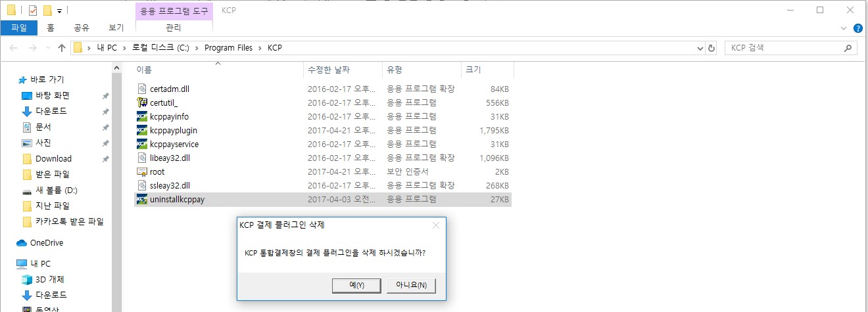Open the quick access toolbar customize arrow
868x312 pixels.
(x=59, y=11)
